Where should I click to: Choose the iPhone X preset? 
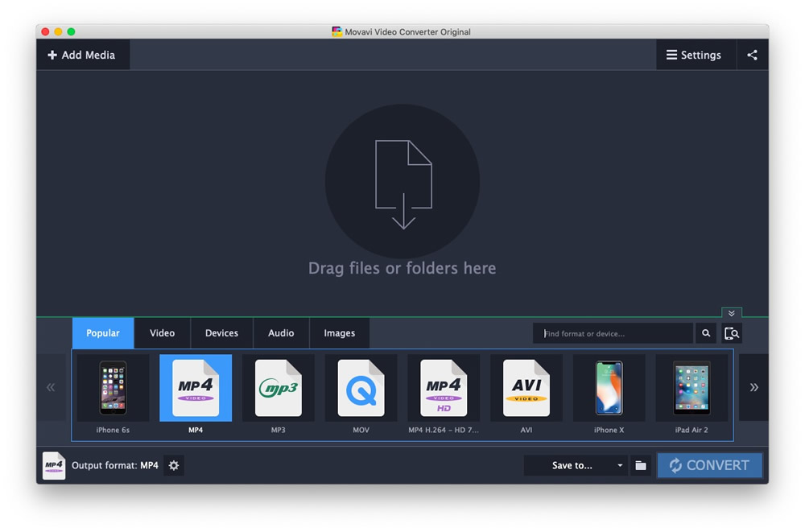(609, 394)
